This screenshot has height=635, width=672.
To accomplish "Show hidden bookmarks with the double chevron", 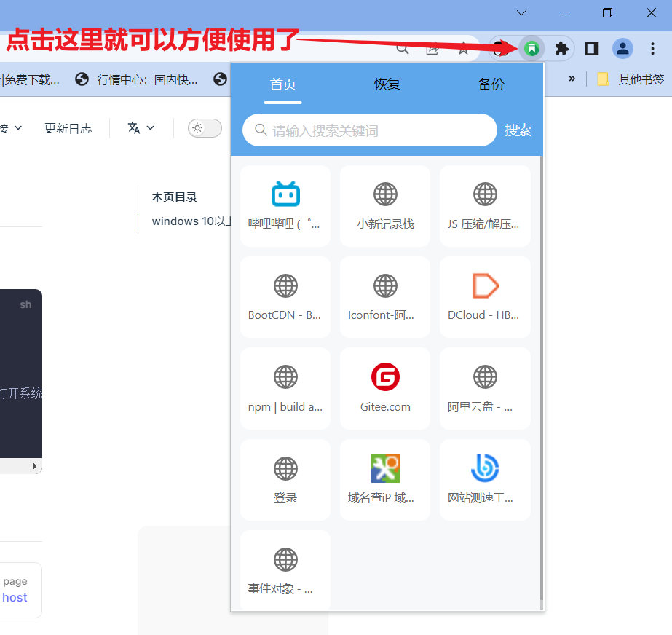I will (x=572, y=79).
